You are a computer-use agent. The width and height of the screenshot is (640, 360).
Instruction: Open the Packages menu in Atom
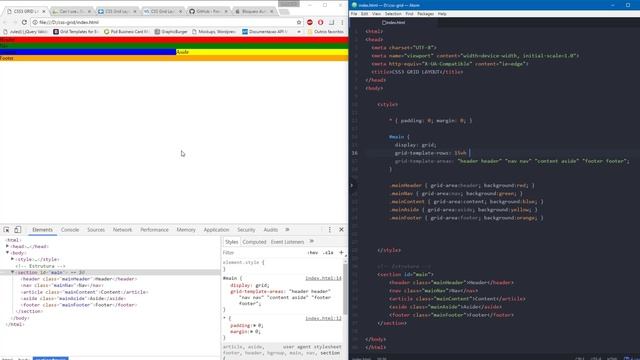click(425, 14)
